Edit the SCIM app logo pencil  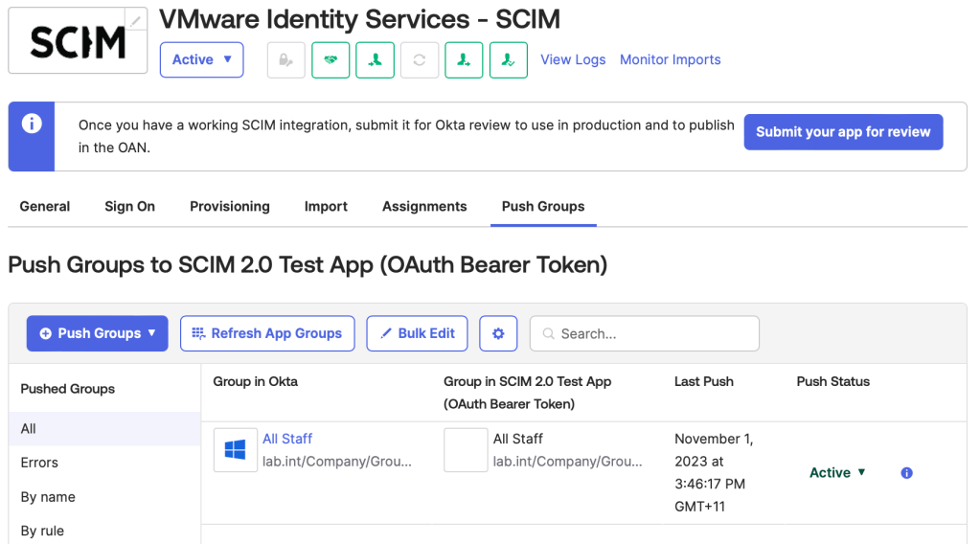pyautogui.click(x=137, y=19)
